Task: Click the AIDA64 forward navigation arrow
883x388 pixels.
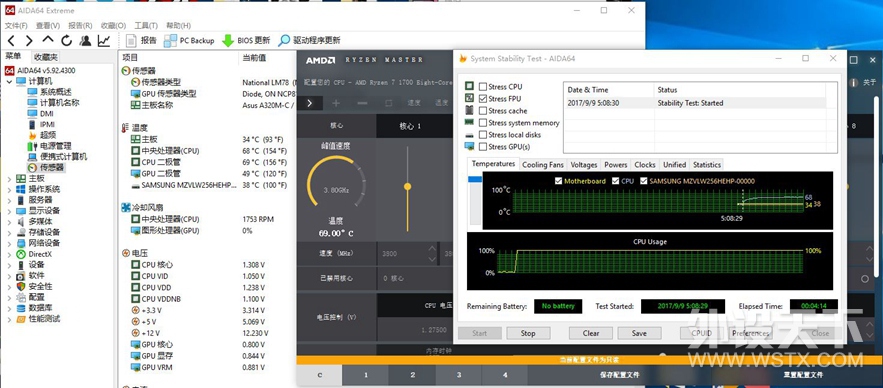Action: click(29, 41)
